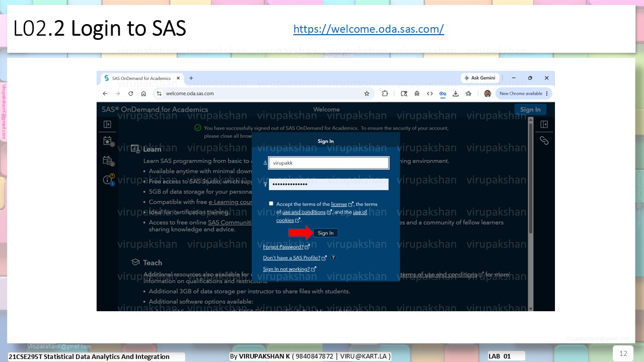
Task: Click the browser forward arrow
Action: tap(118, 94)
